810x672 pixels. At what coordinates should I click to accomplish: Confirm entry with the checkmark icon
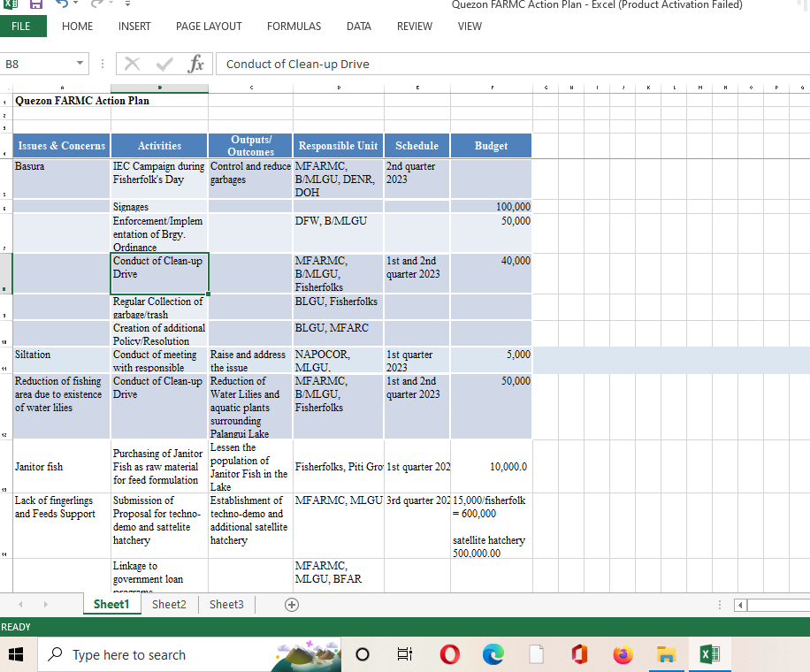(164, 64)
